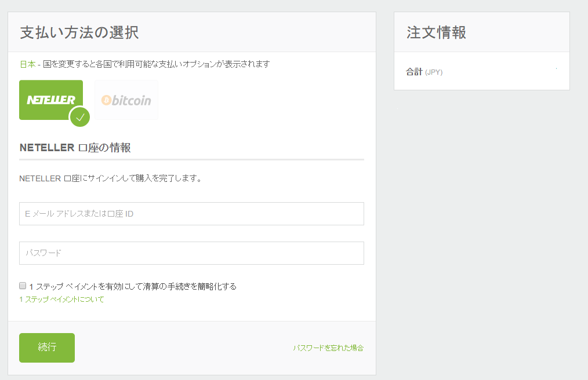Focus the Eメールアドレスまたは口座ID field
This screenshot has width=588, height=380.
(x=191, y=214)
